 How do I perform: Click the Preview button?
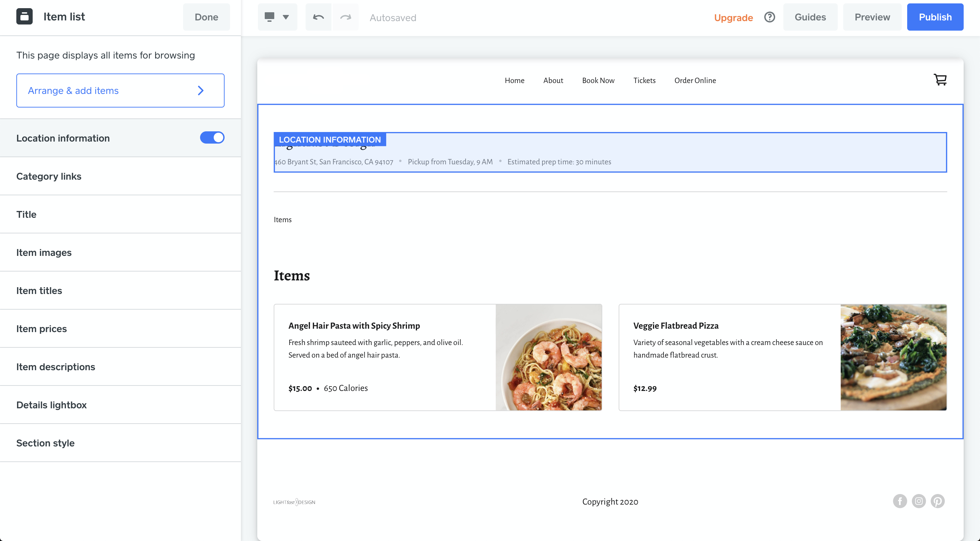pos(872,17)
